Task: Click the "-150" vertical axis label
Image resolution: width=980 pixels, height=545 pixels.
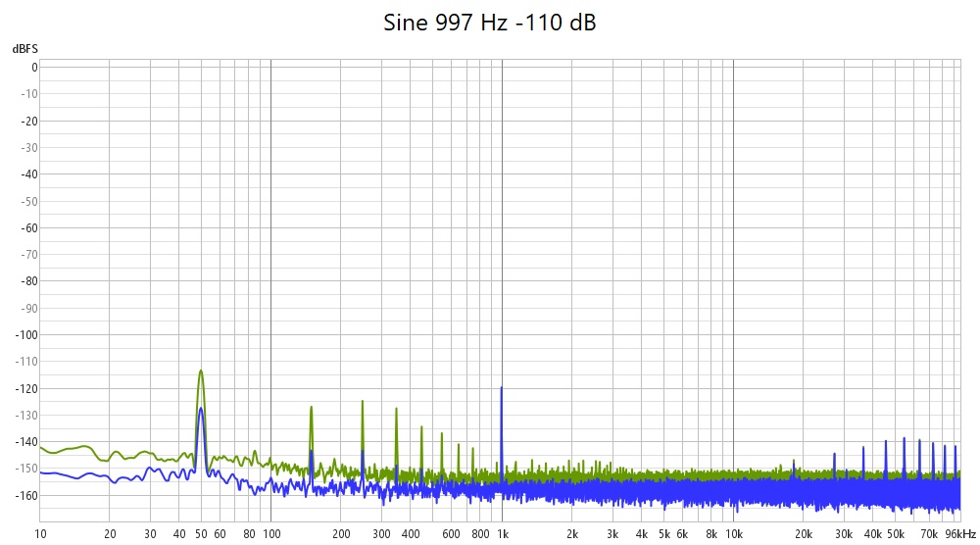Action: pos(26,469)
